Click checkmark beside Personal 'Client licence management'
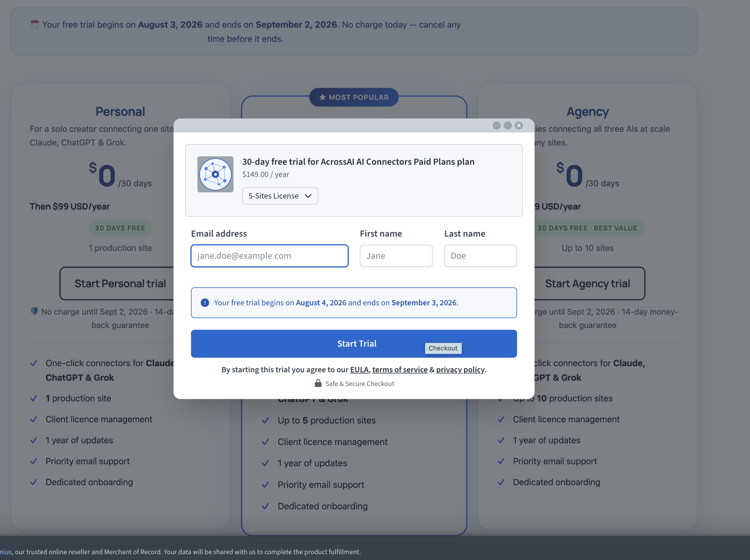 pos(34,419)
